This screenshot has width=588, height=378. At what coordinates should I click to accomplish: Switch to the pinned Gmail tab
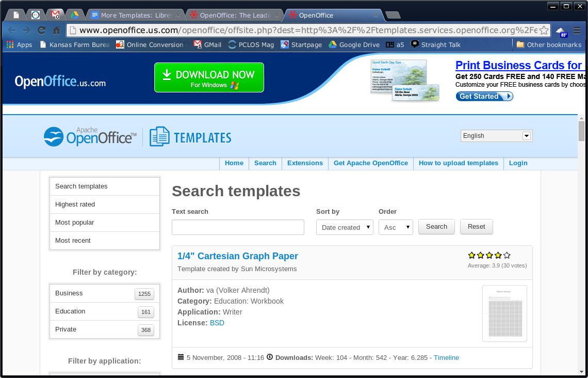55,15
